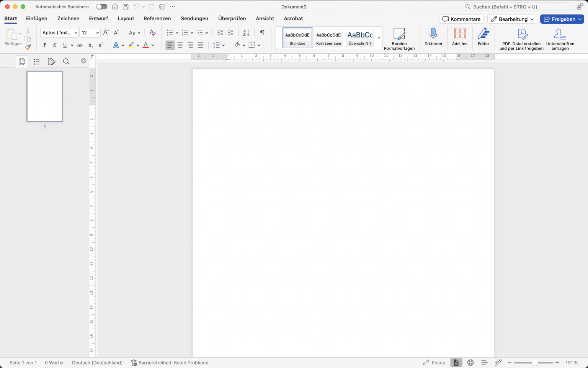Toggle Automatisches Speichern switch
This screenshot has width=588, height=368.
point(101,7)
